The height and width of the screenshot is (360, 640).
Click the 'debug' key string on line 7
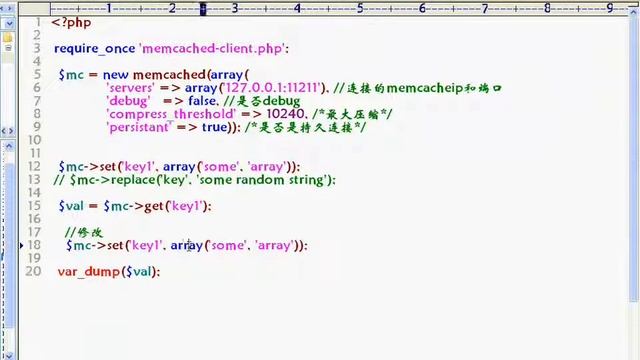coord(128,101)
